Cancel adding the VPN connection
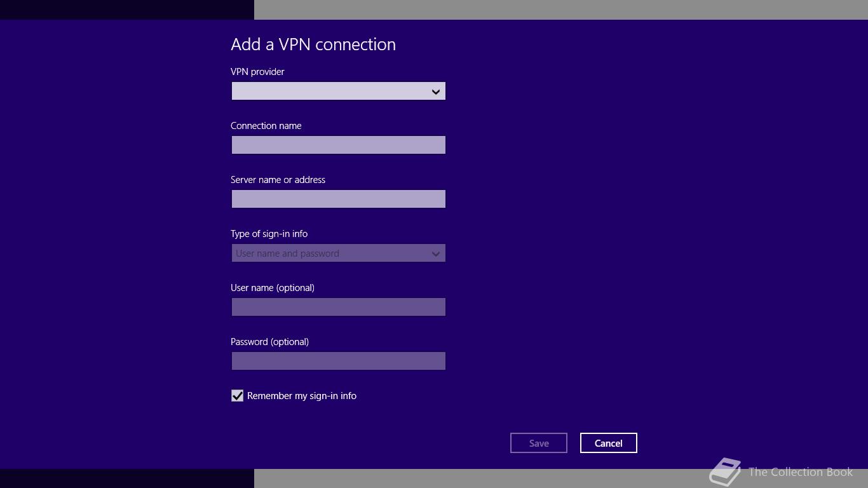This screenshot has width=868, height=488. pyautogui.click(x=608, y=444)
